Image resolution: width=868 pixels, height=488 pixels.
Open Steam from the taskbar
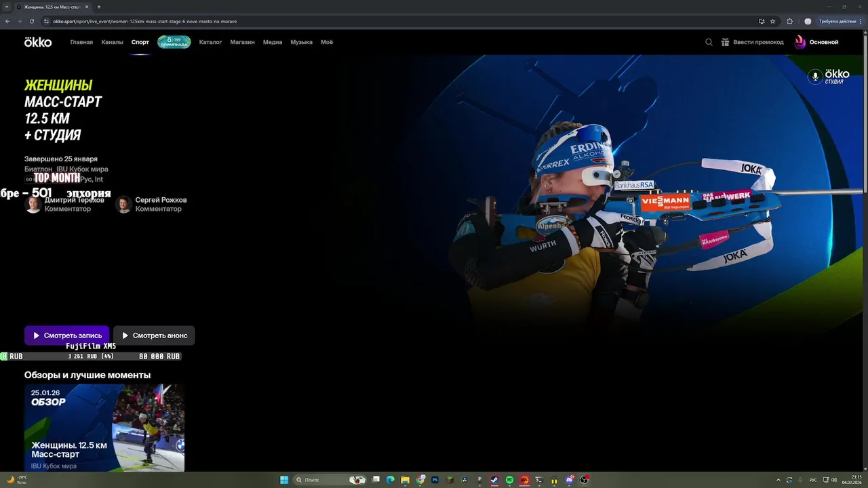pyautogui.click(x=494, y=480)
